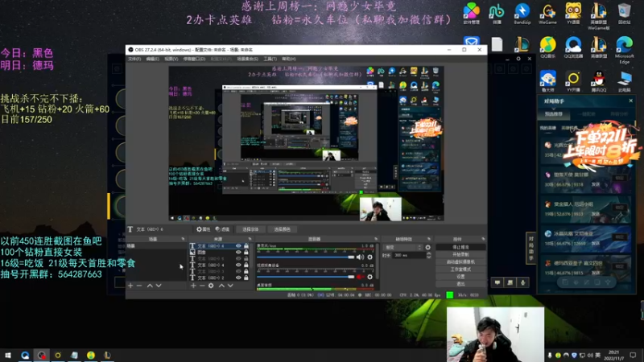Toggle lock on 文本 (GDI+) 4 source
Viewport: 644px width, 362px height.
coord(246,265)
